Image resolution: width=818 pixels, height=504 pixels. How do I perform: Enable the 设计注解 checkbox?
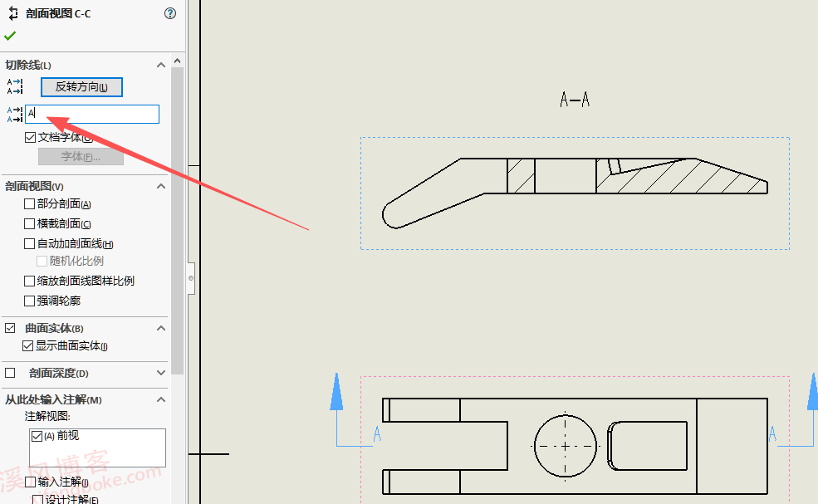click(x=37, y=499)
